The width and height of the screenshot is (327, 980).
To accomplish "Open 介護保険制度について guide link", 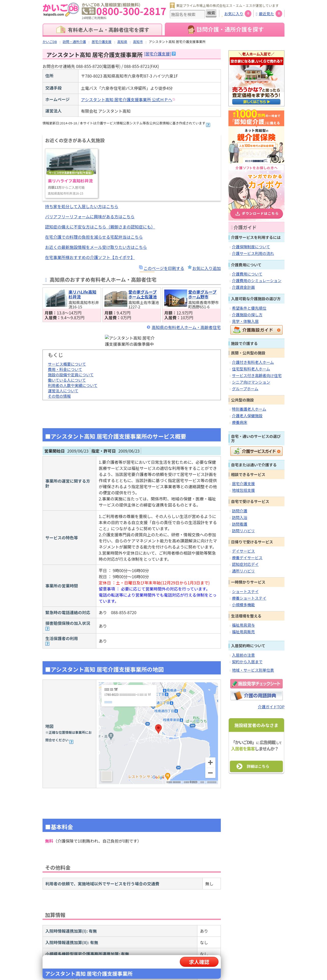I will 251,247.
